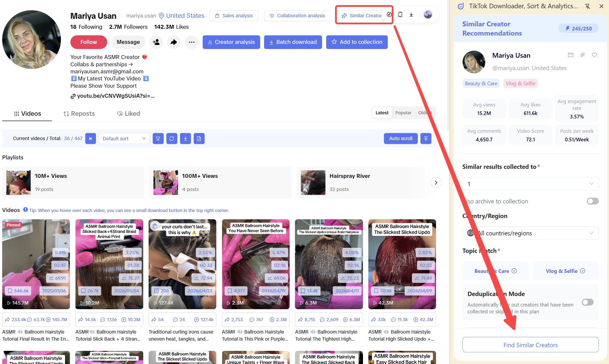Click the download arrow in the floating toolbar
The width and height of the screenshot is (609, 364).
[411, 14]
